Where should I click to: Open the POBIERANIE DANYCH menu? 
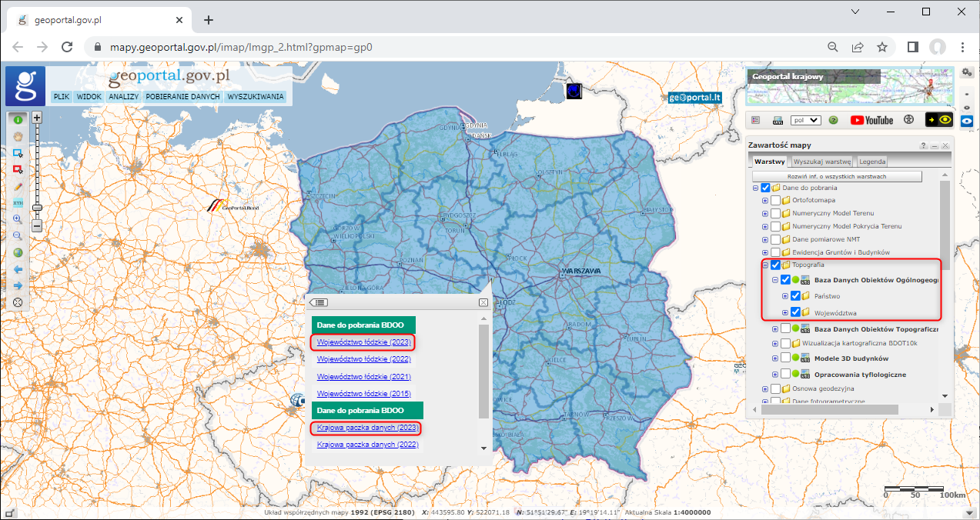point(182,97)
